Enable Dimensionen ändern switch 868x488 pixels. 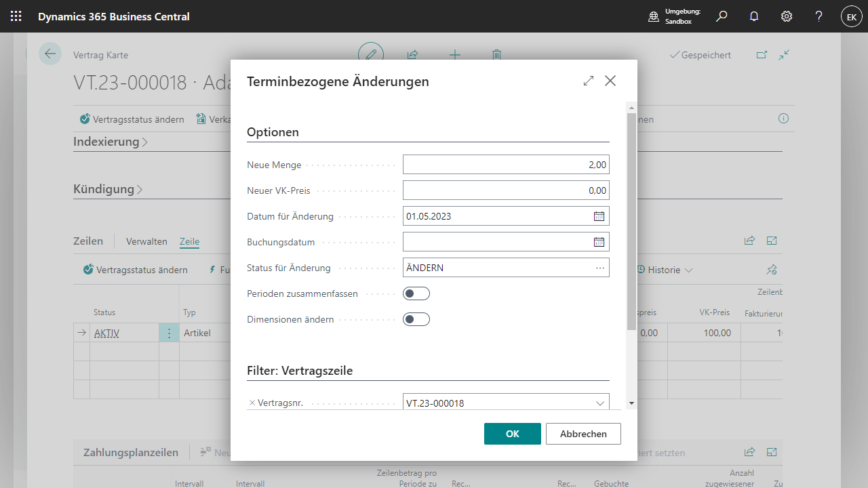point(416,319)
